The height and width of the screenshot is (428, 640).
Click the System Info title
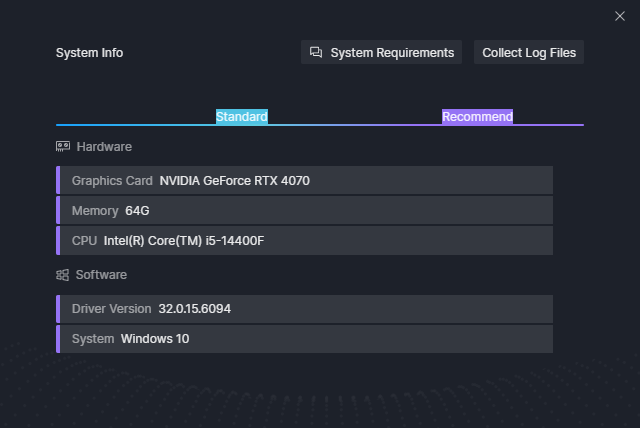[x=89, y=53]
